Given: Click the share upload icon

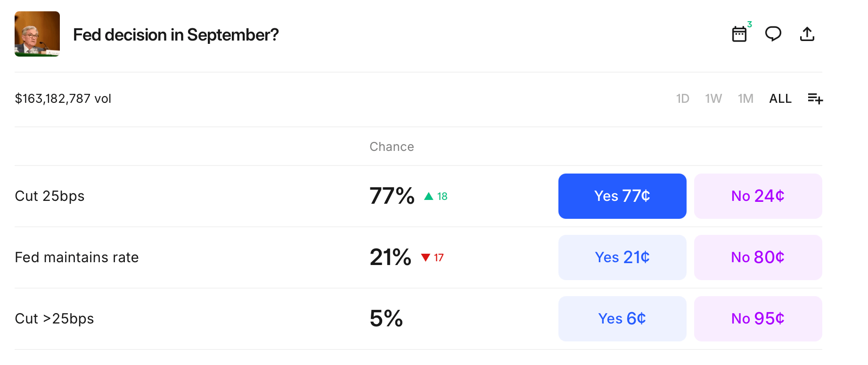Looking at the screenshot, I should [x=807, y=34].
